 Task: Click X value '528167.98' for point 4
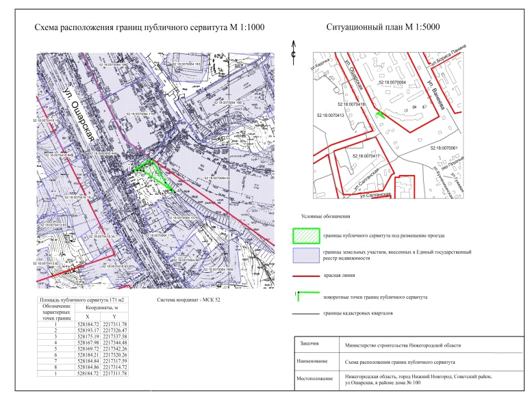[x=88, y=343]
